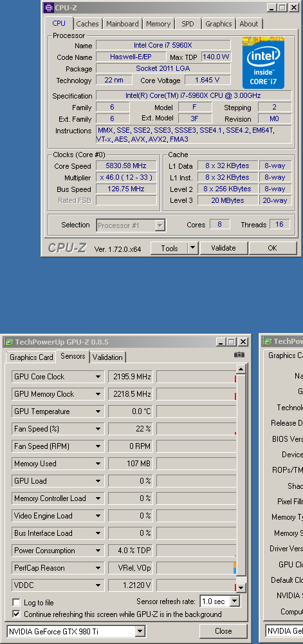Screen dimensions: 303x644
Task: Switch to the Graphics Card tab in GPU-Z
Action: (31, 357)
